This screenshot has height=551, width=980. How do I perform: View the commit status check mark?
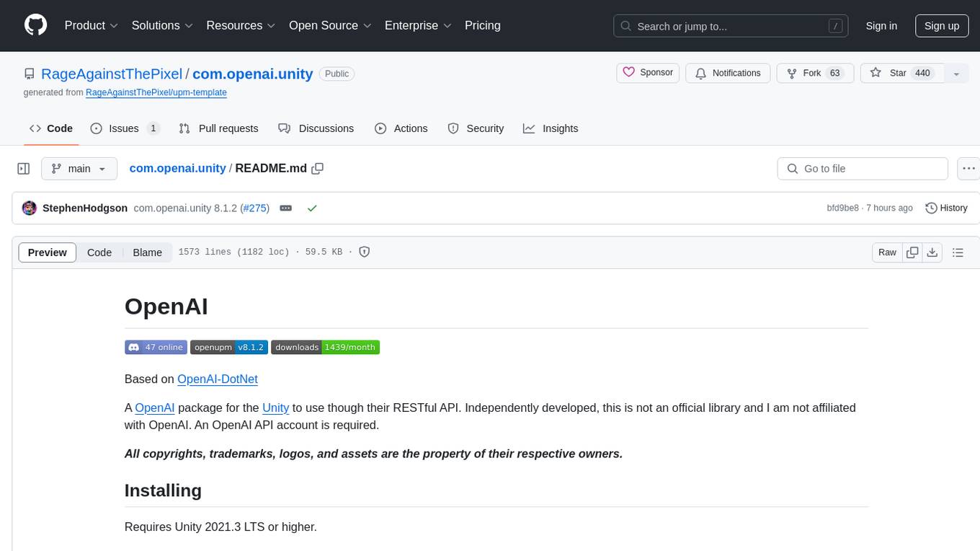click(312, 208)
